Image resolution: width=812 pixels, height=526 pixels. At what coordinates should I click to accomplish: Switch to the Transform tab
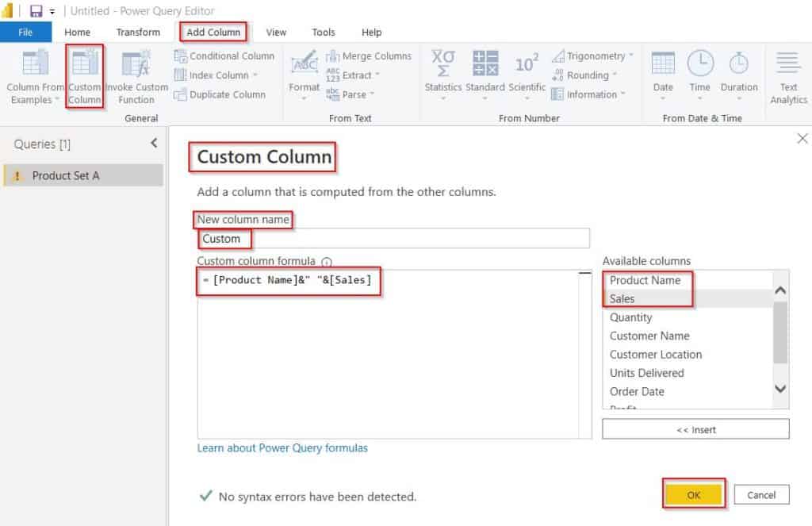click(138, 32)
